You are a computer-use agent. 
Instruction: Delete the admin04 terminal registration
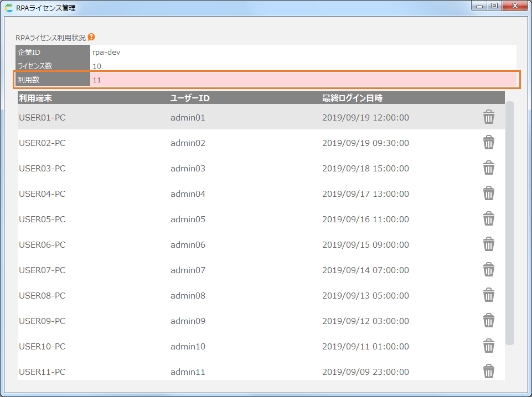488,194
